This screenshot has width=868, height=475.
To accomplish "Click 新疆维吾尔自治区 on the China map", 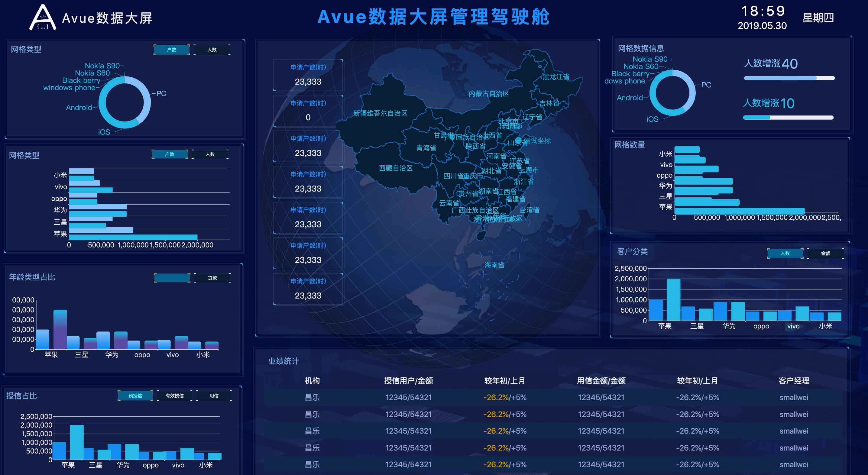I will pyautogui.click(x=380, y=113).
